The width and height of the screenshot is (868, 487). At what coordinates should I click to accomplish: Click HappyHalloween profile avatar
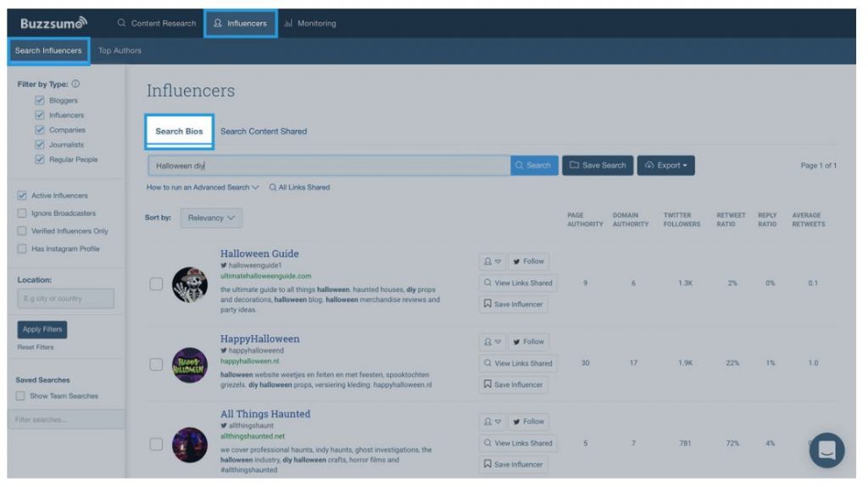(189, 365)
